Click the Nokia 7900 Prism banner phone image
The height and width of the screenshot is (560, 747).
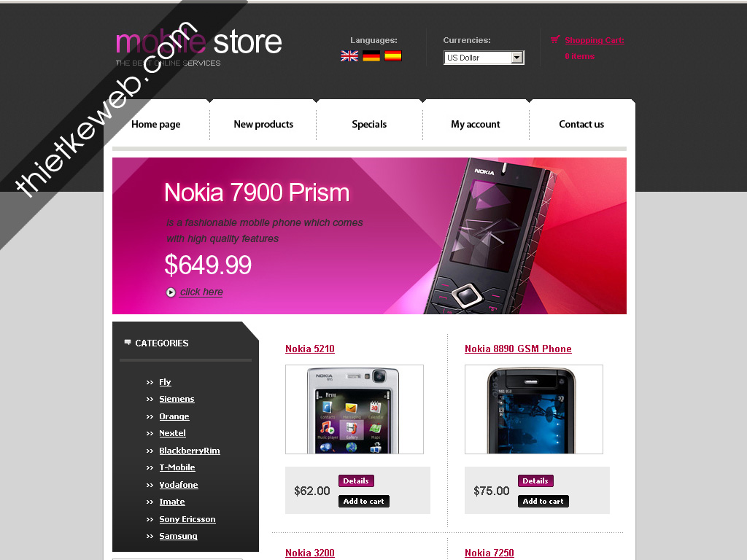[x=491, y=236]
